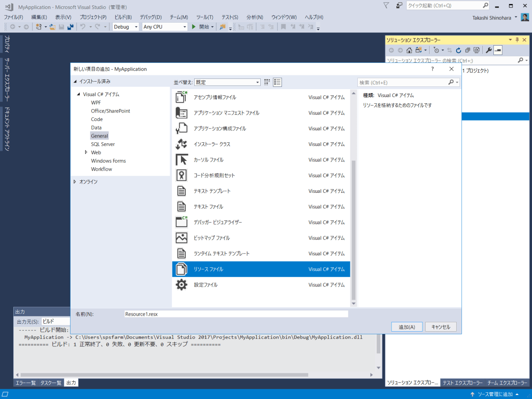This screenshot has height=399, width=532.
Task: Click the dialog 検索 (Ctrl+E) search box
Action: pyautogui.click(x=408, y=82)
